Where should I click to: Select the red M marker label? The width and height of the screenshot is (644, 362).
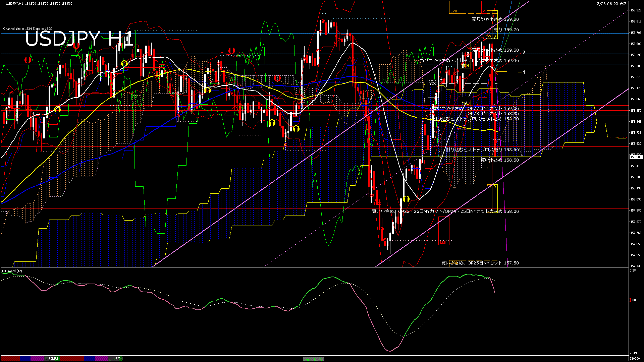point(484,11)
